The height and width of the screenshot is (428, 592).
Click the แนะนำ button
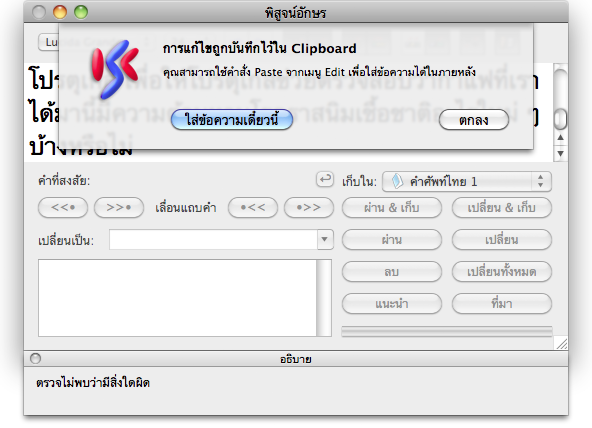coord(392,303)
